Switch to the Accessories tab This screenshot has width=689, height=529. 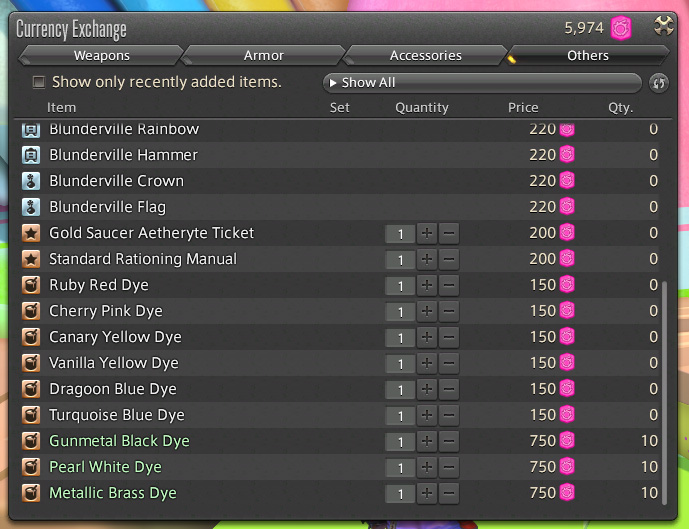[x=425, y=55]
